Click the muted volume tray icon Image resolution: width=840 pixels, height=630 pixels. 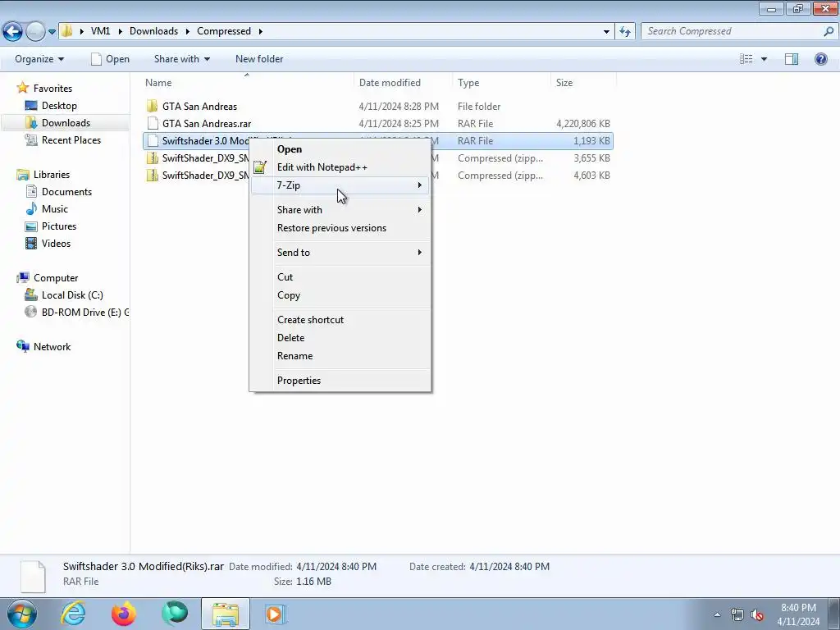[x=757, y=615]
